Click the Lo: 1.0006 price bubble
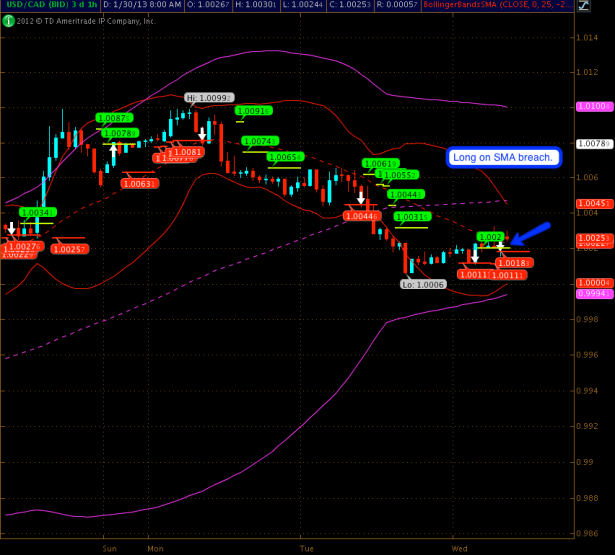 (x=422, y=284)
